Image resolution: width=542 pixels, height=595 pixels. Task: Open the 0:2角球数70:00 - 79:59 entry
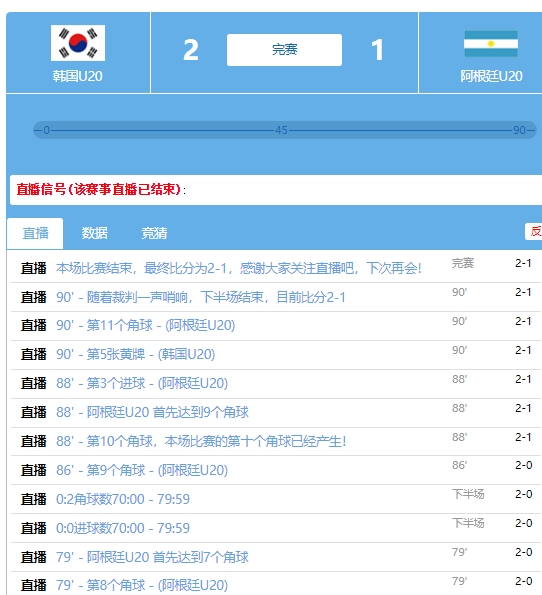point(123,499)
